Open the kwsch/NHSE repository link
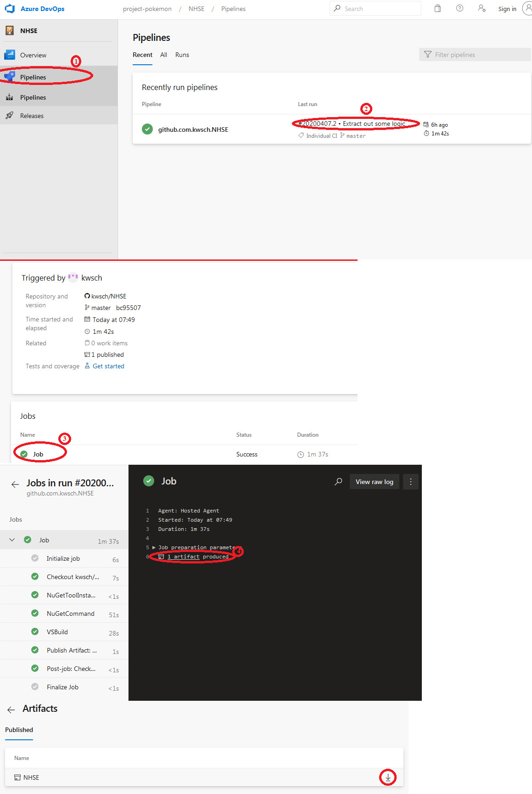The image size is (532, 794). click(x=109, y=296)
